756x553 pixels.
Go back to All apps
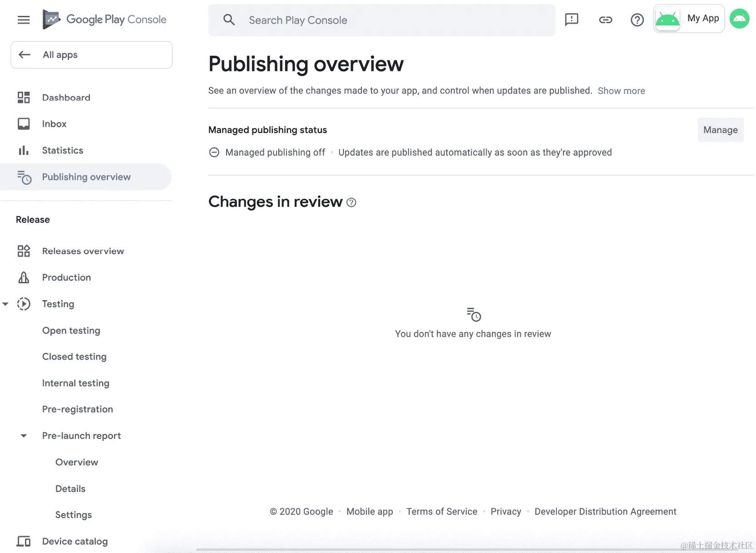pyautogui.click(x=91, y=55)
